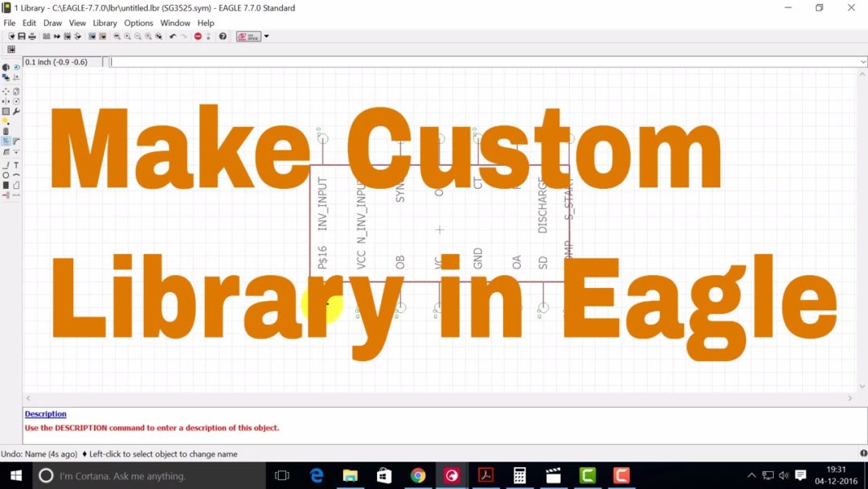The height and width of the screenshot is (489, 868).
Task: Click the Zoom In toolbar icon
Action: (x=128, y=36)
